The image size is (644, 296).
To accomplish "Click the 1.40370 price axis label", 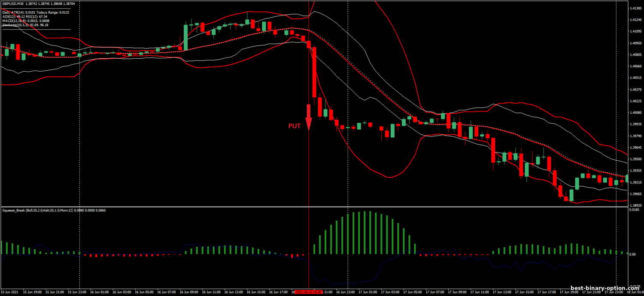I will [635, 89].
